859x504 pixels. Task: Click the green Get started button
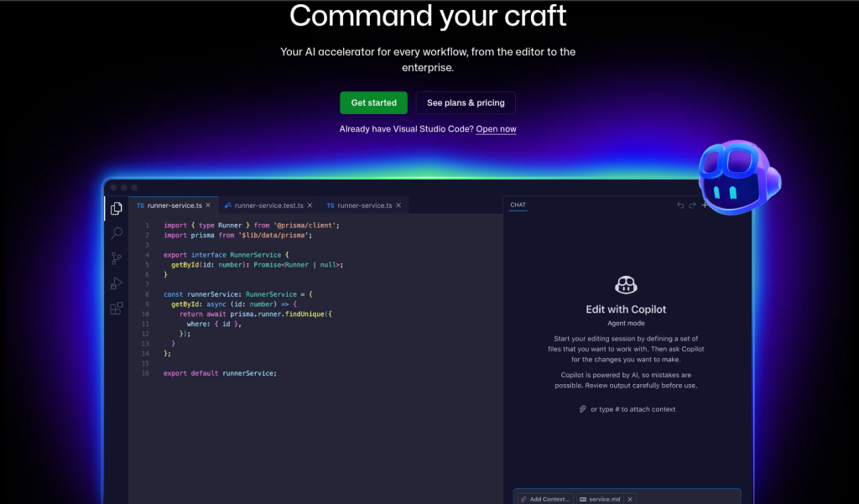tap(373, 102)
